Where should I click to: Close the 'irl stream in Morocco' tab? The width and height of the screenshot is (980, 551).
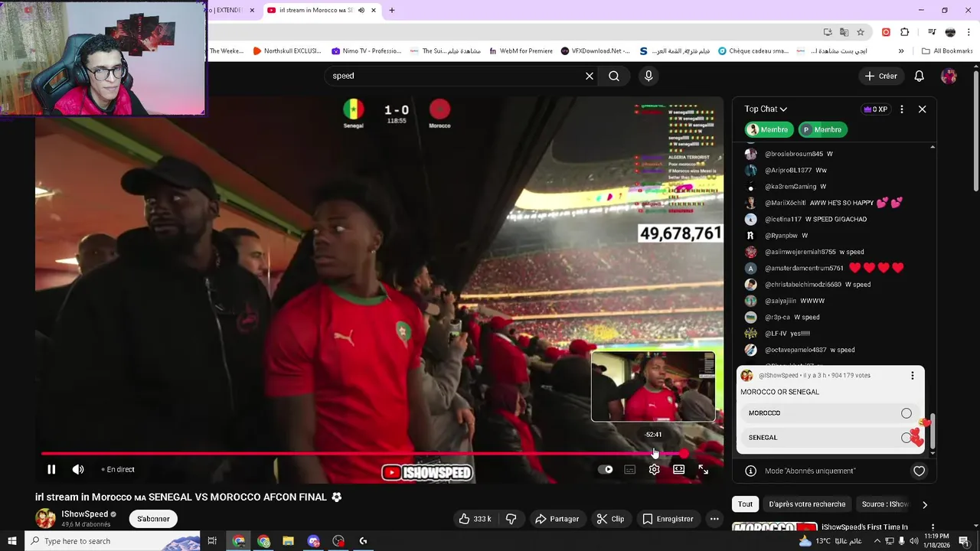[x=374, y=10]
